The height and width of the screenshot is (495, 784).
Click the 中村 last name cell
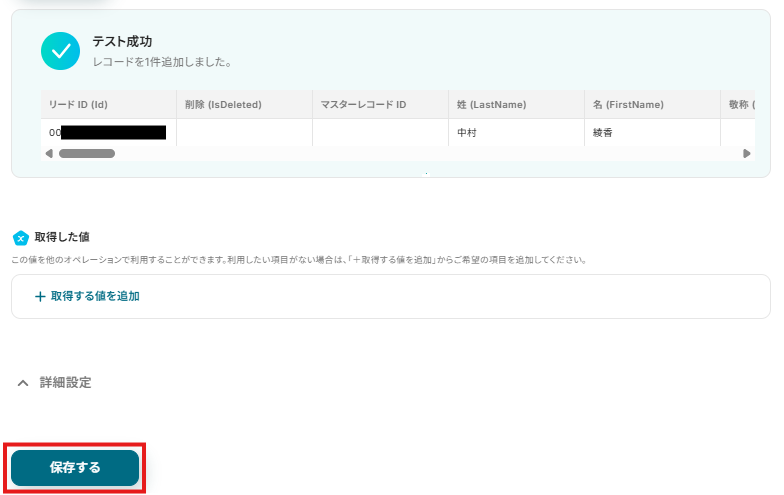point(516,132)
